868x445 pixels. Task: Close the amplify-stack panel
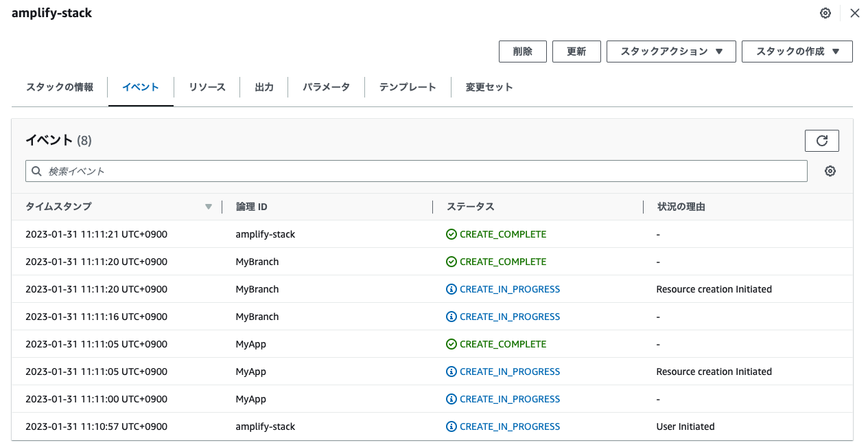[x=854, y=13]
